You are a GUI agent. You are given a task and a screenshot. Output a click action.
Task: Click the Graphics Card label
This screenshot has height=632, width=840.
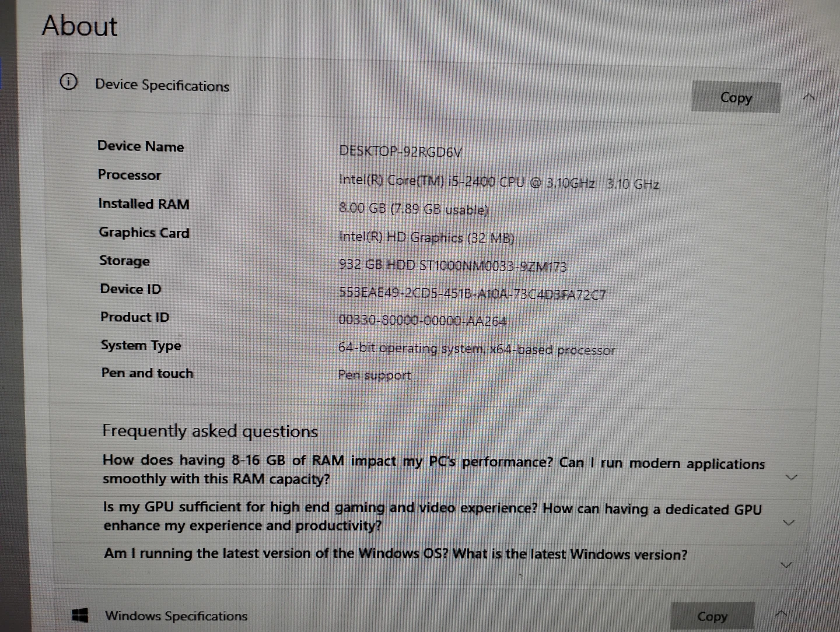point(144,233)
